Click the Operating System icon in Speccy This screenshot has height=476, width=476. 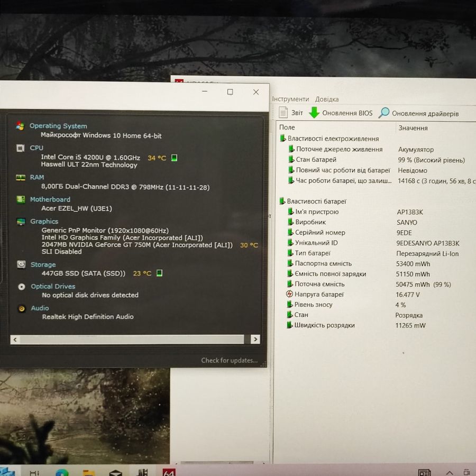coord(20,126)
